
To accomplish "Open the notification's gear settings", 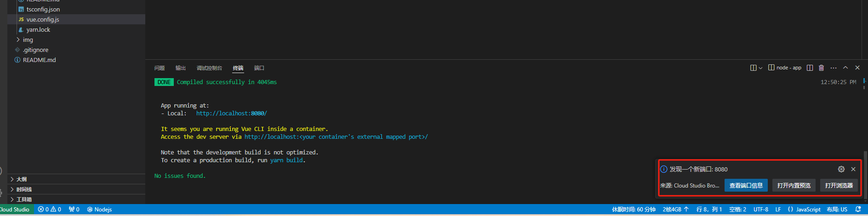I will coord(841,169).
